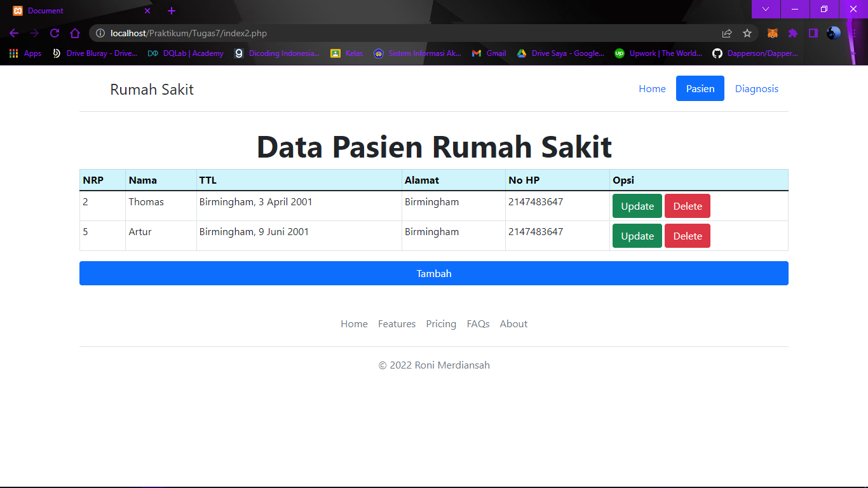Delete the patient Artur row
The width and height of the screenshot is (868, 488).
point(688,236)
